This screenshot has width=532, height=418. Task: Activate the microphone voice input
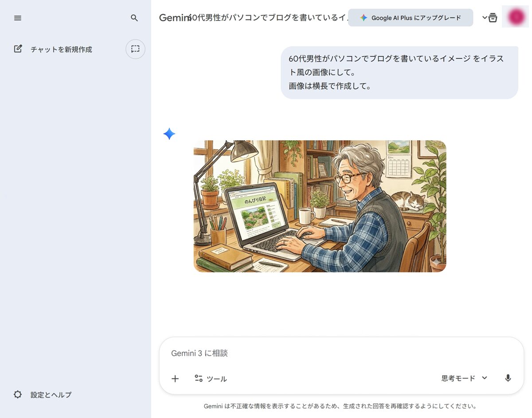pos(508,378)
